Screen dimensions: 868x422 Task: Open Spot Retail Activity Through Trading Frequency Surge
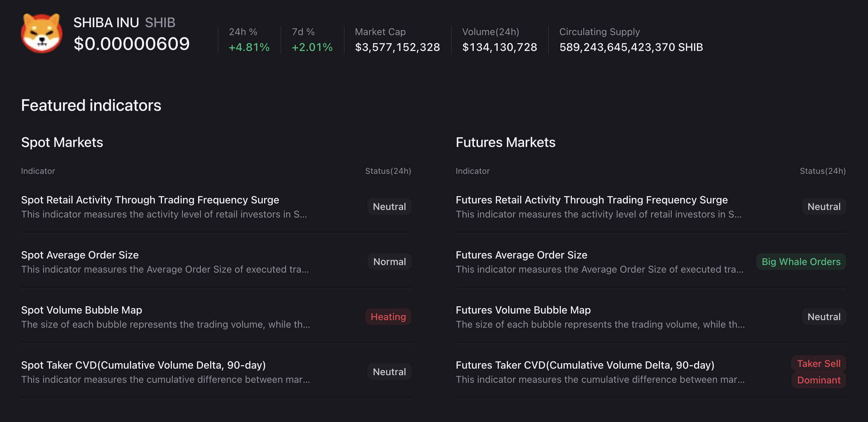[x=150, y=200]
